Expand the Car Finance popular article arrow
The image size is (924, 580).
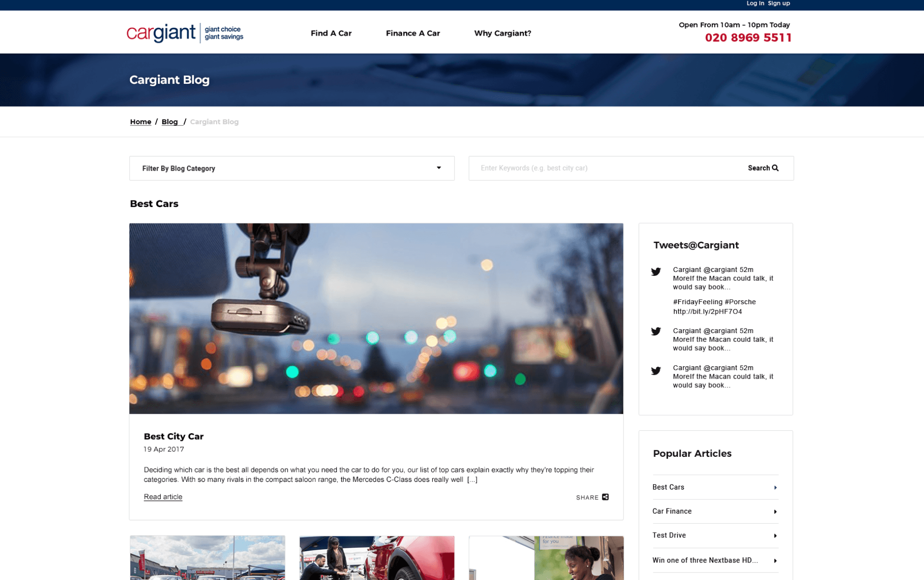click(x=775, y=512)
